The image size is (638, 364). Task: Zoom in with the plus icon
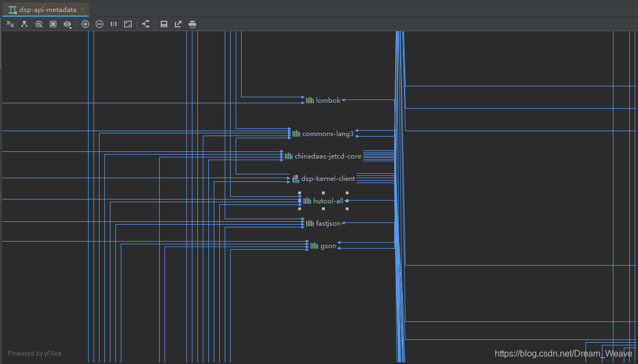[x=85, y=25]
